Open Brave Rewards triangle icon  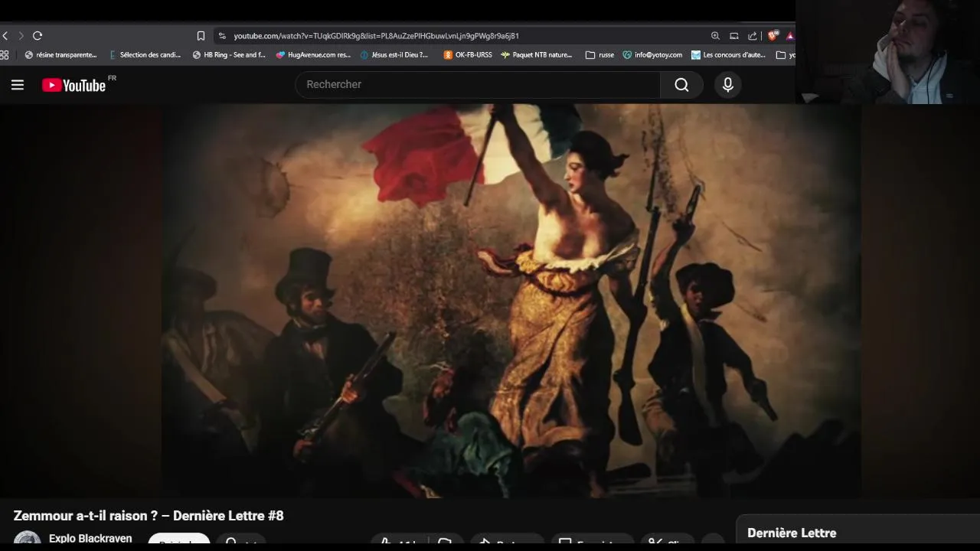[790, 36]
